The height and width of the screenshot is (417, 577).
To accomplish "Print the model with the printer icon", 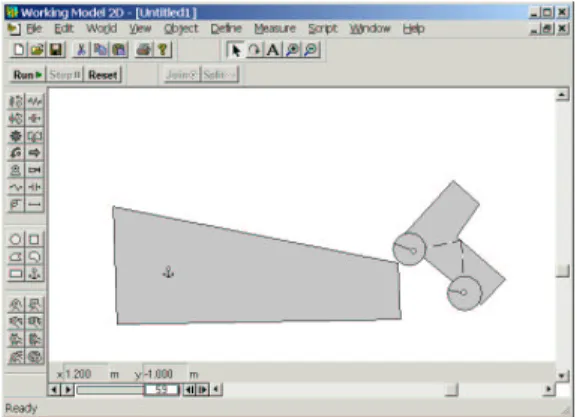I will point(144,50).
